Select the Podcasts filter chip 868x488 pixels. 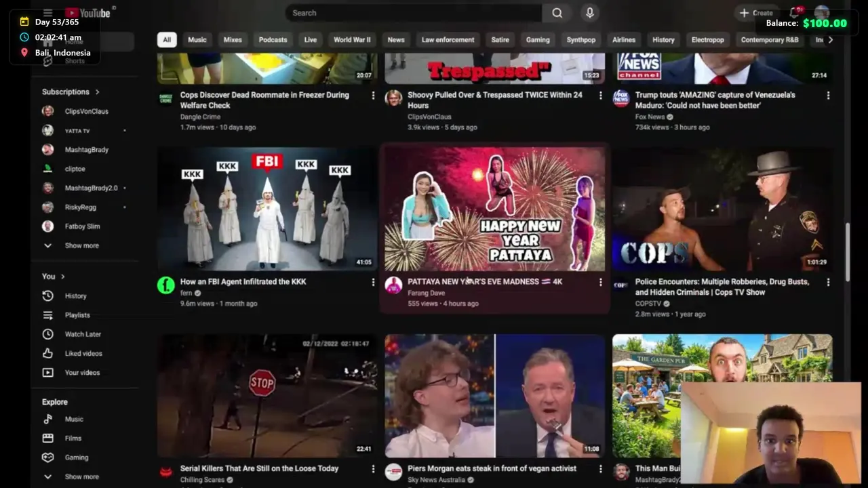point(273,40)
